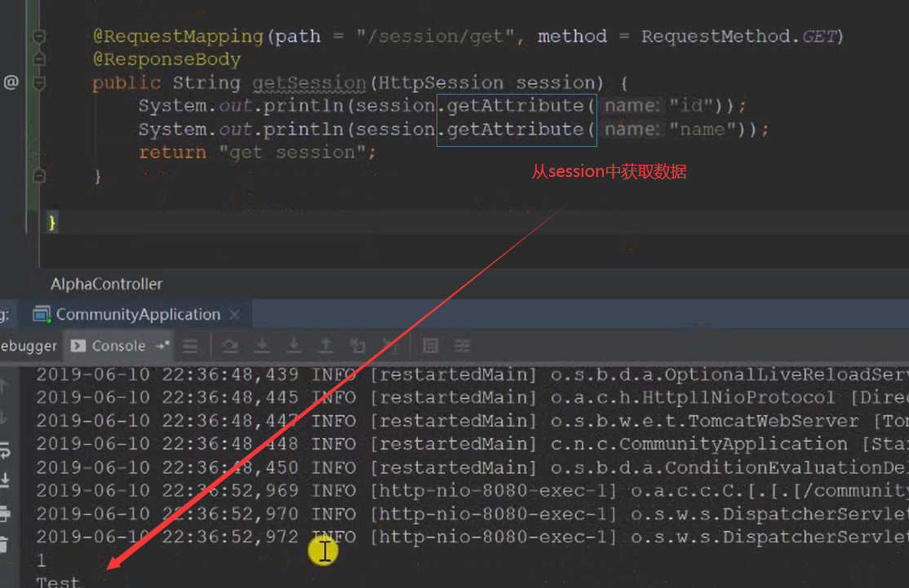Click the Show Execution Point icon

tap(190, 346)
